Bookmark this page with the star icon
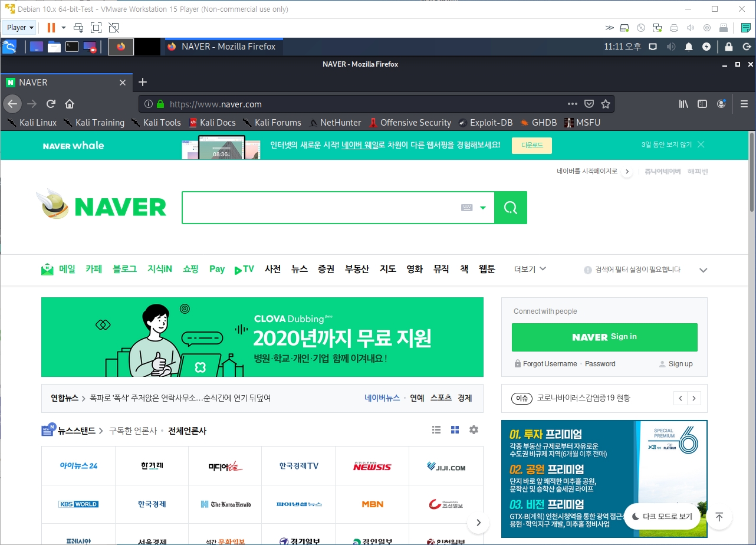756x545 pixels. (605, 104)
